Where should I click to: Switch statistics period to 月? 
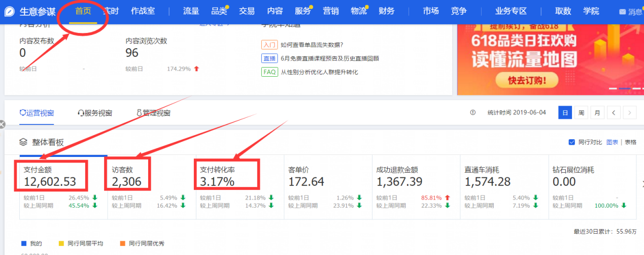[597, 112]
